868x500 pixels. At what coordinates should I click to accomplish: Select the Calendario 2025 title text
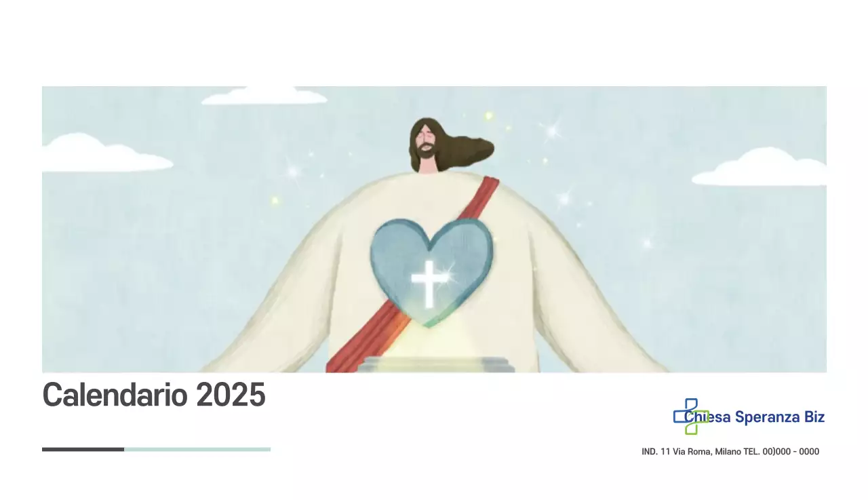click(154, 395)
